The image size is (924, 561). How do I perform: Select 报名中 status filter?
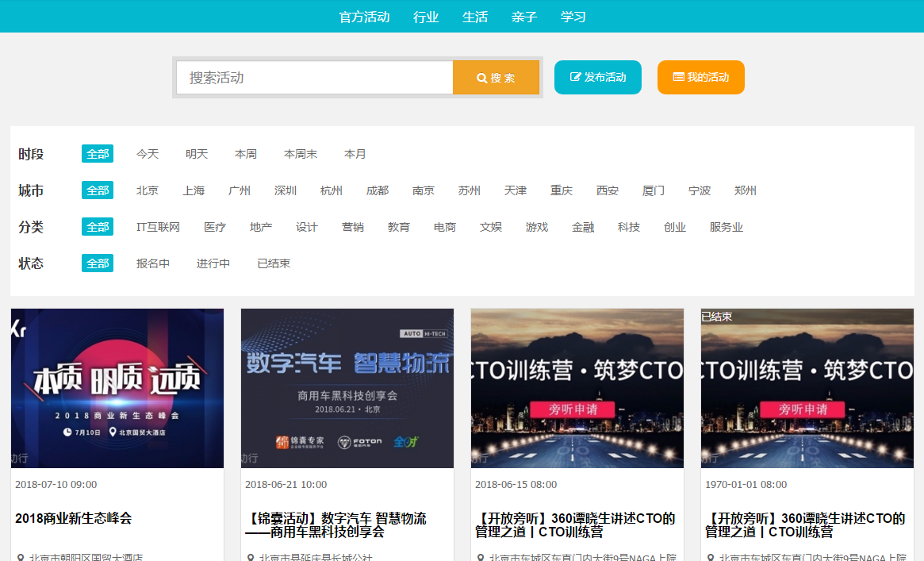pos(152,263)
